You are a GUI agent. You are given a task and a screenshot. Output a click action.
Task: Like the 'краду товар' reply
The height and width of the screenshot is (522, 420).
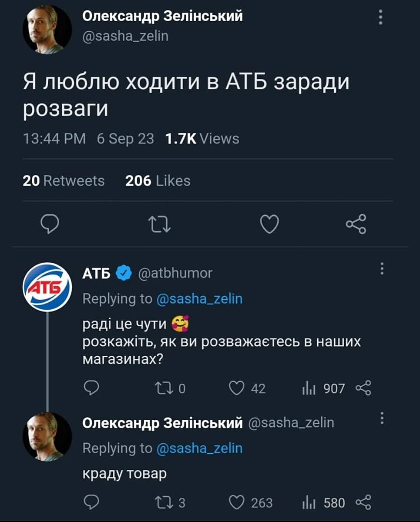[238, 502]
